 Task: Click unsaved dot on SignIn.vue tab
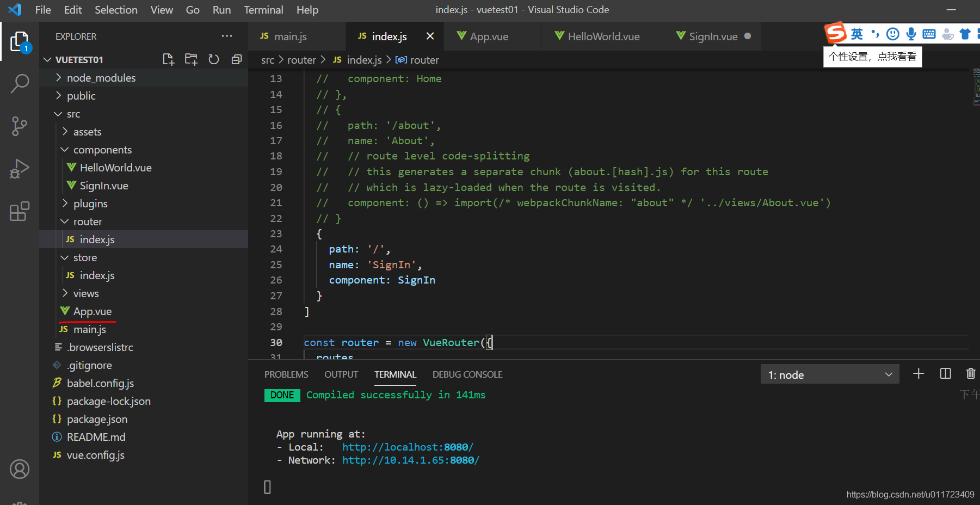tap(748, 36)
